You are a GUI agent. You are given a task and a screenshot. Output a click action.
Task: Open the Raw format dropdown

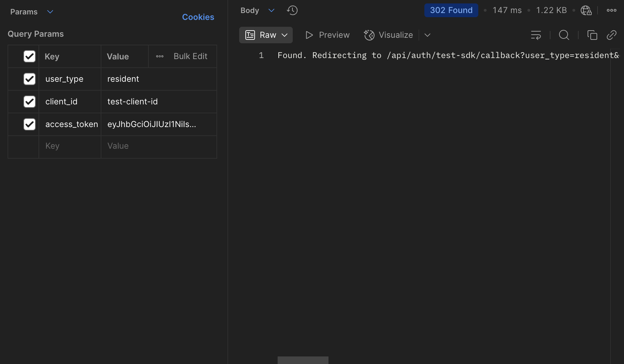click(x=285, y=35)
